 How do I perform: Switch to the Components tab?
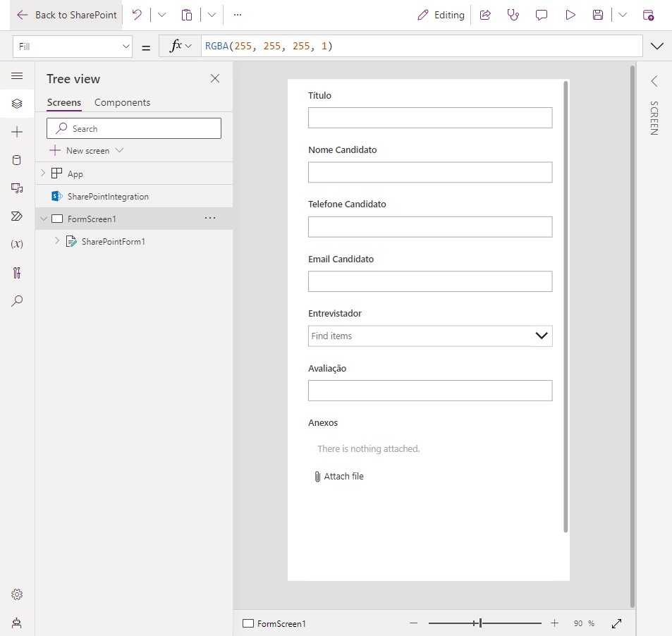tap(122, 102)
